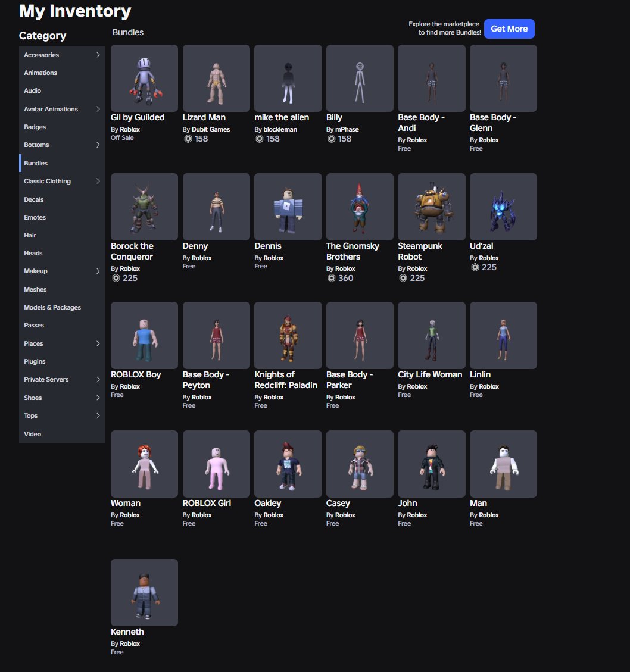Open the Linlin bundle thumbnail
The image size is (630, 672).
click(504, 335)
